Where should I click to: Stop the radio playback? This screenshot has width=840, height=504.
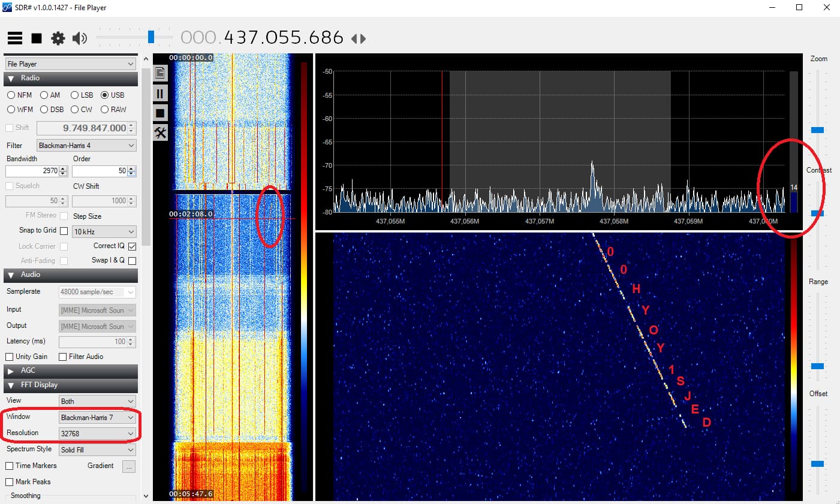[x=37, y=38]
